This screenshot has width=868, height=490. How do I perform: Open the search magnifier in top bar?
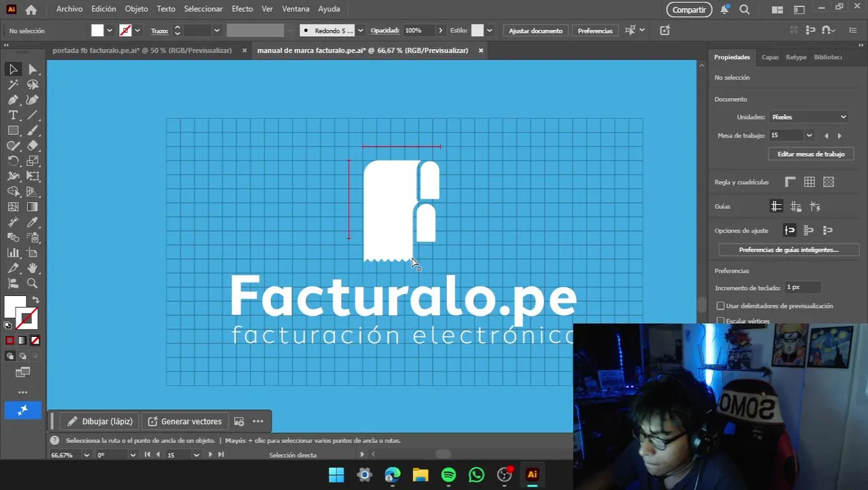tap(745, 10)
